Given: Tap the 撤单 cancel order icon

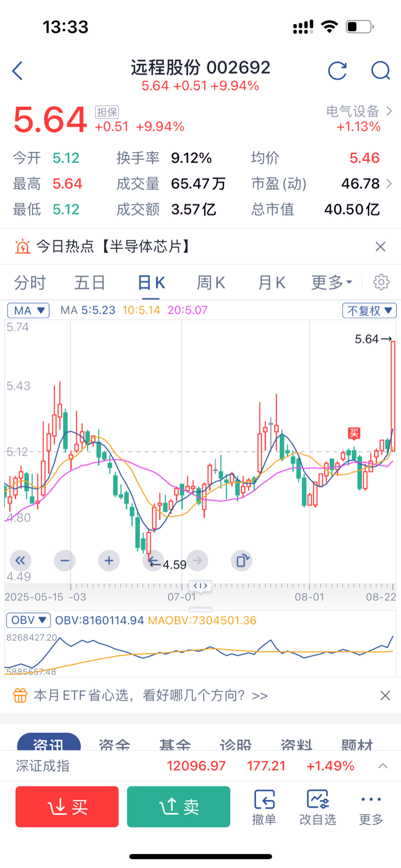Looking at the screenshot, I should (264, 807).
